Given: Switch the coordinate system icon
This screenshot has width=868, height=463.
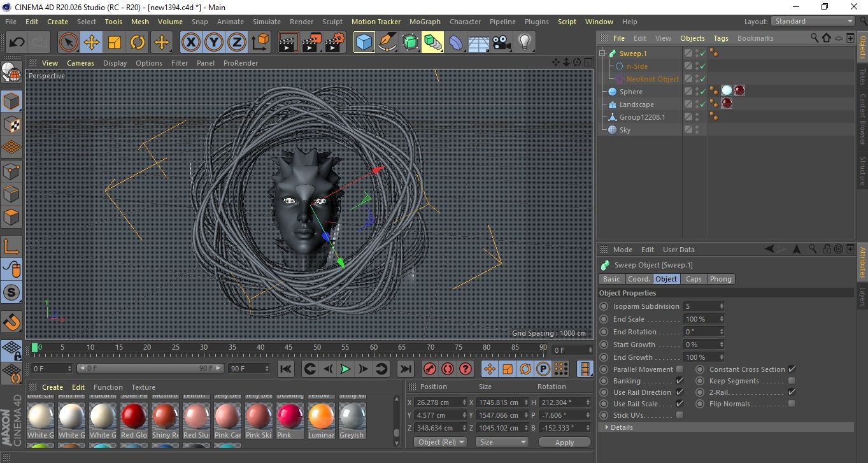Looking at the screenshot, I should coord(260,43).
